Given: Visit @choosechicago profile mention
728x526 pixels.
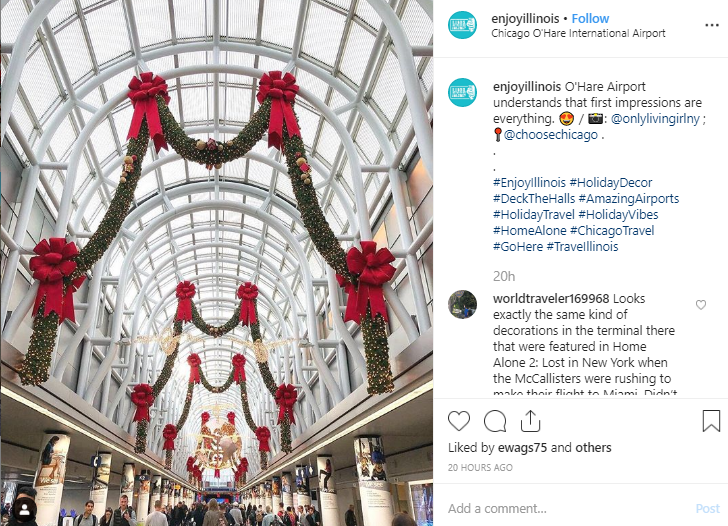Looking at the screenshot, I should (551, 135).
